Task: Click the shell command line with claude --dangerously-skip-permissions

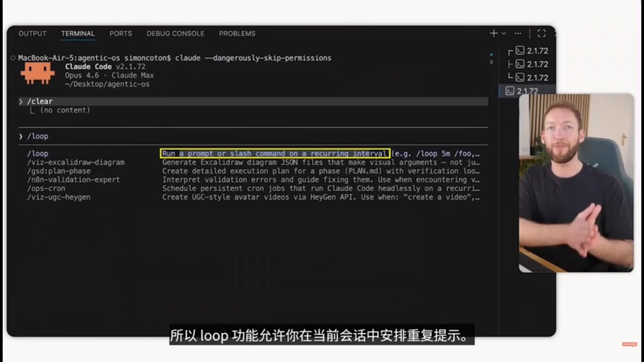Action: [174, 58]
